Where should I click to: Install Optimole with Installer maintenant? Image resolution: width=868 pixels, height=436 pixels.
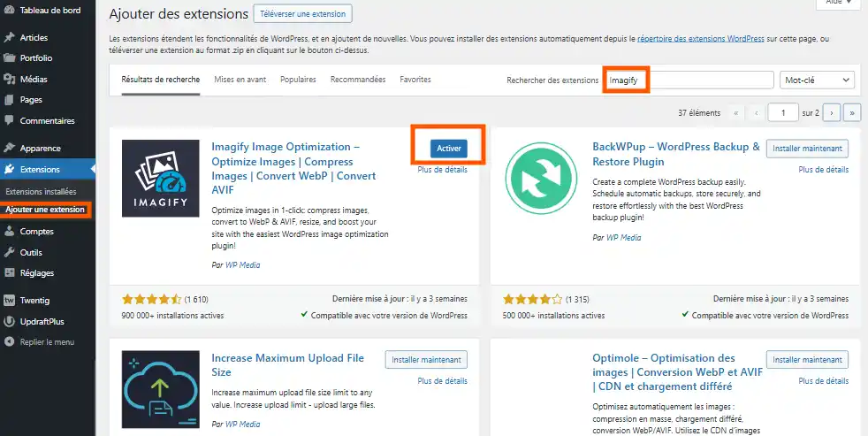807,360
